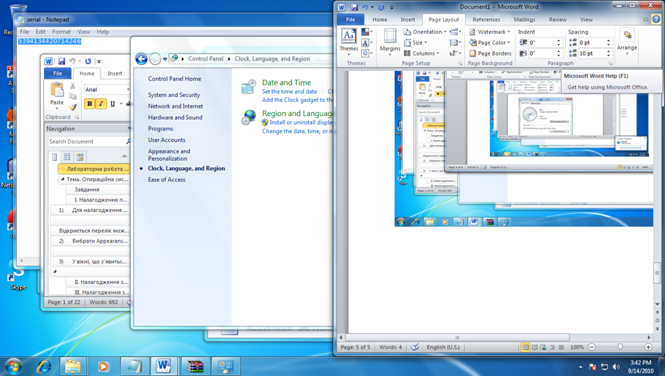Click the Start button on taskbar
The image size is (666, 377).
pos(13,366)
